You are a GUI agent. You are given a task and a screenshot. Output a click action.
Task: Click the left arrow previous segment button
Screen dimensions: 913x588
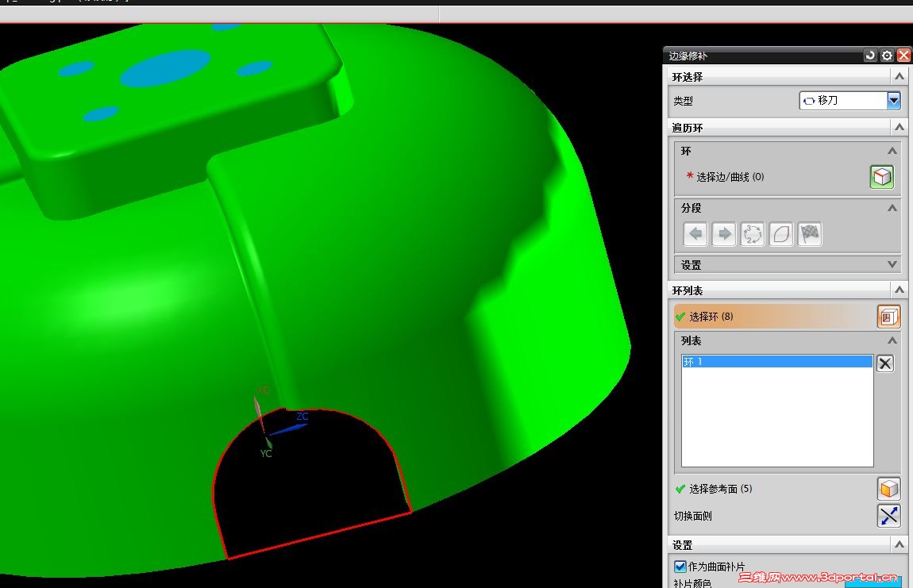coord(695,234)
